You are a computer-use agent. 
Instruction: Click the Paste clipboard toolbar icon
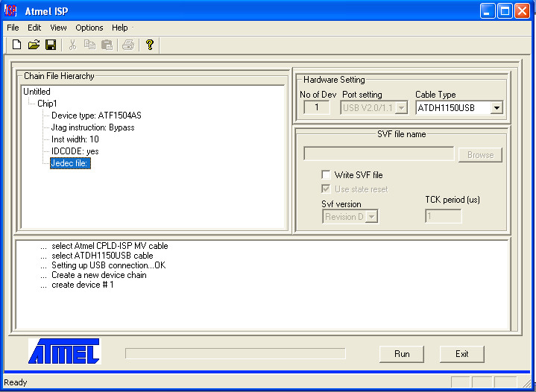(107, 45)
